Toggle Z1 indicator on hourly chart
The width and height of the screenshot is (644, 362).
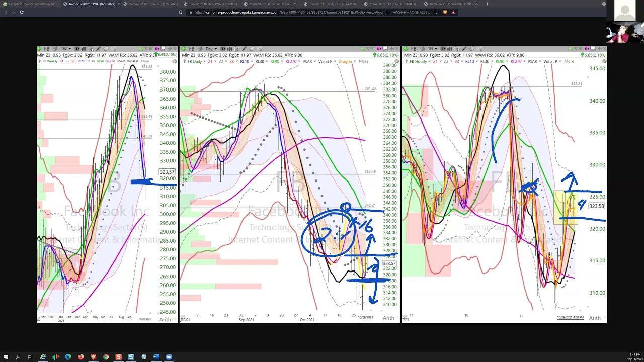click(x=435, y=61)
